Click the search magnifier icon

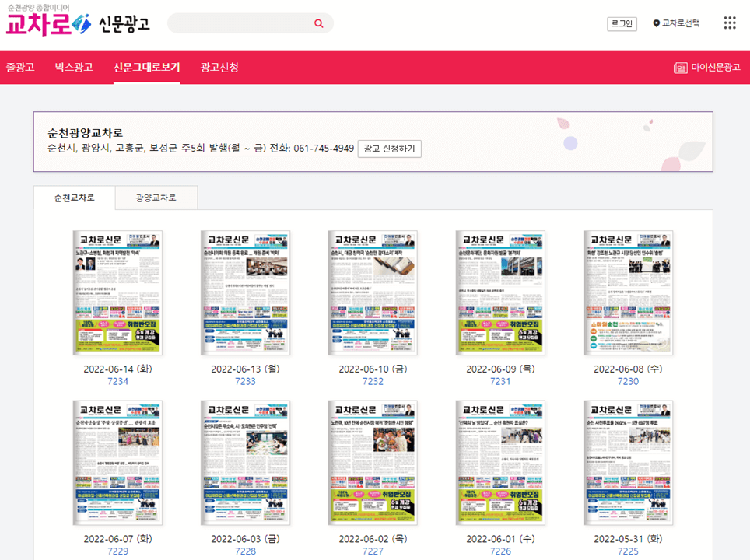(318, 23)
